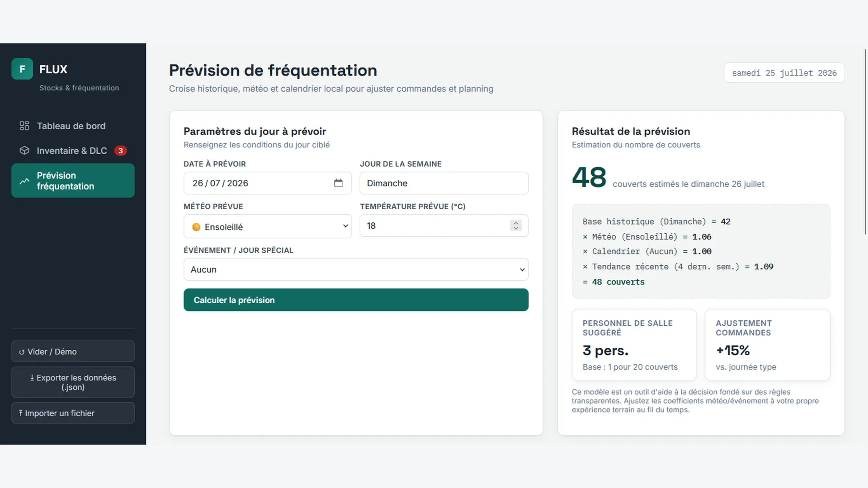Click the FLUX logo icon
Image resolution: width=868 pixels, height=488 pixels.
click(x=22, y=69)
